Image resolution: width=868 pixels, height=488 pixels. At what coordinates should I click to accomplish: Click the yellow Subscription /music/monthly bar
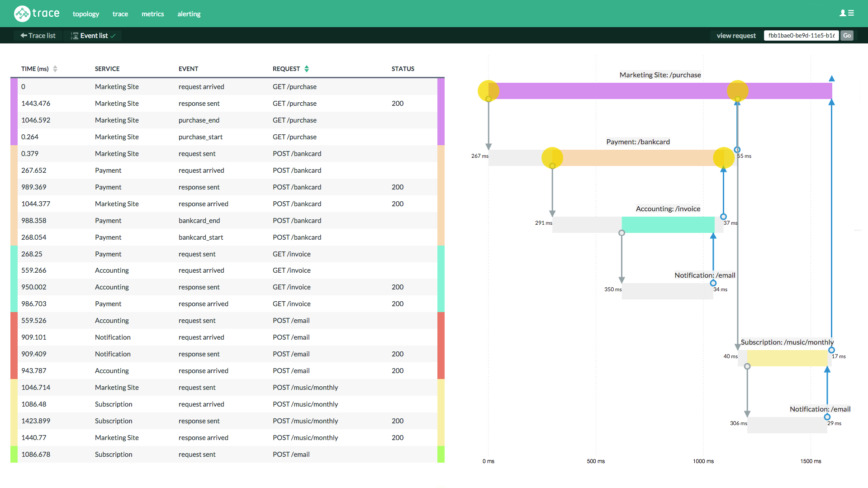[787, 358]
